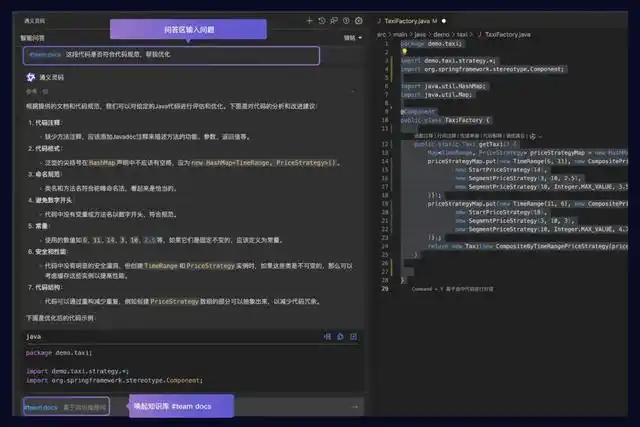Image resolution: width=640 pixels, height=427 pixels.
Task: Expand the 参考 · 1 references line
Action: pyautogui.click(x=37, y=91)
